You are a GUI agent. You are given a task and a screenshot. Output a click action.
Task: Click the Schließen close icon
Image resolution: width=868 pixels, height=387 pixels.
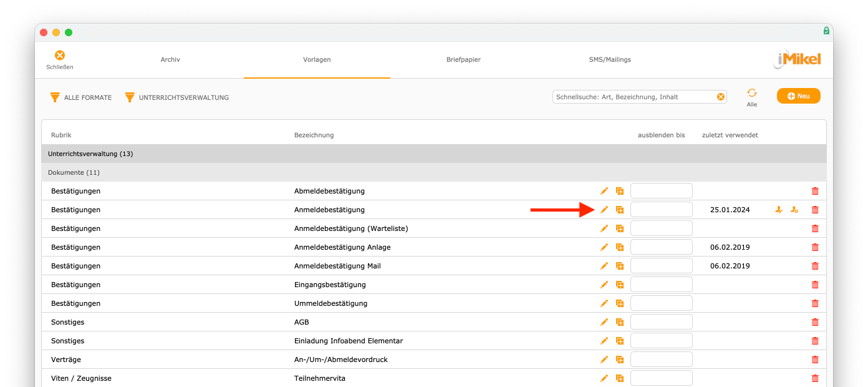pos(60,56)
